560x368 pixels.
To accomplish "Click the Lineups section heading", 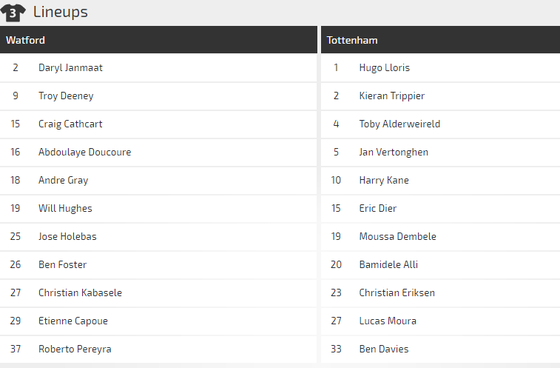I will (60, 12).
